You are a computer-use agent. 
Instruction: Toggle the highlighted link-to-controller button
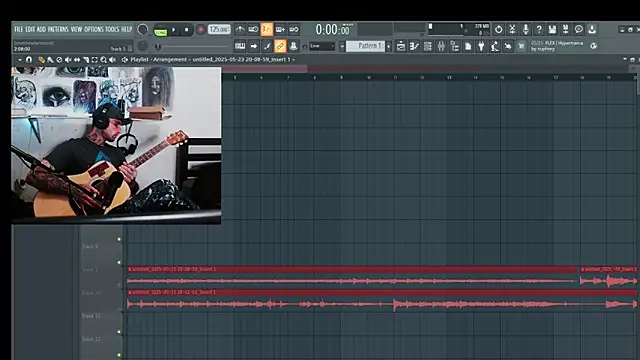coord(280,46)
